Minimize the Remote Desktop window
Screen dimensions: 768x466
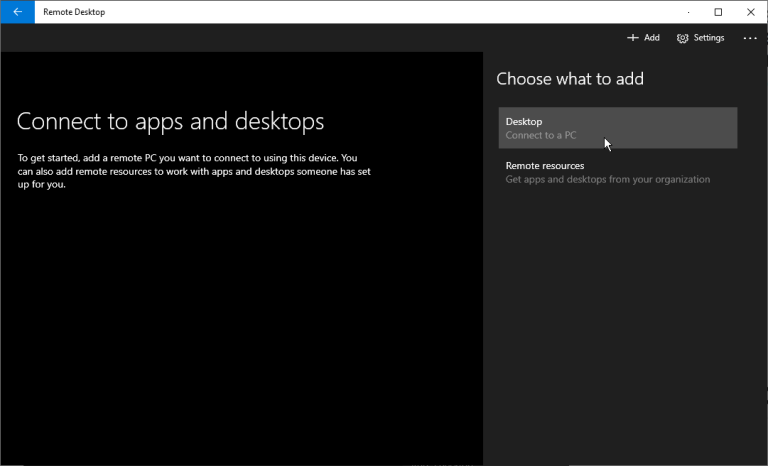click(x=688, y=12)
